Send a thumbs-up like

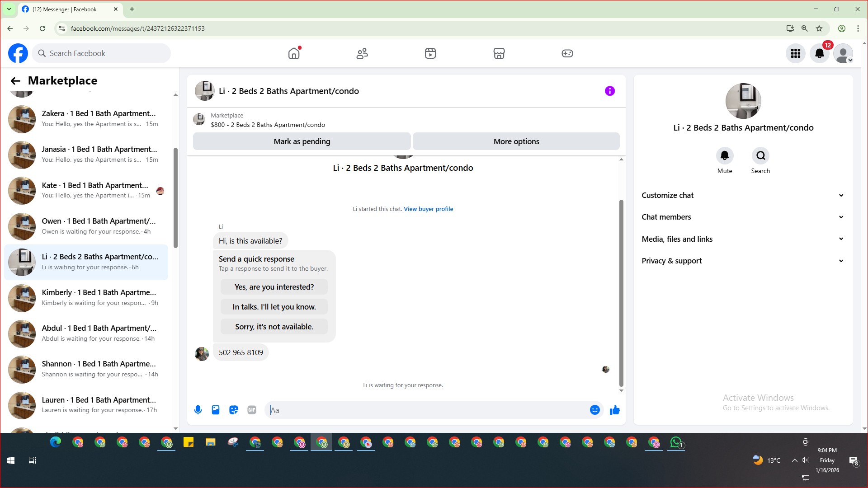coord(614,410)
